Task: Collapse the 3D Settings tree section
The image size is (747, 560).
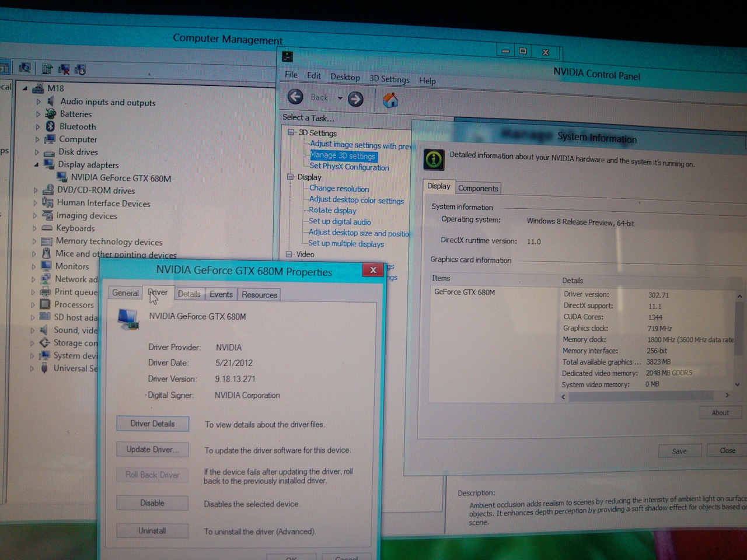Action: coord(291,132)
